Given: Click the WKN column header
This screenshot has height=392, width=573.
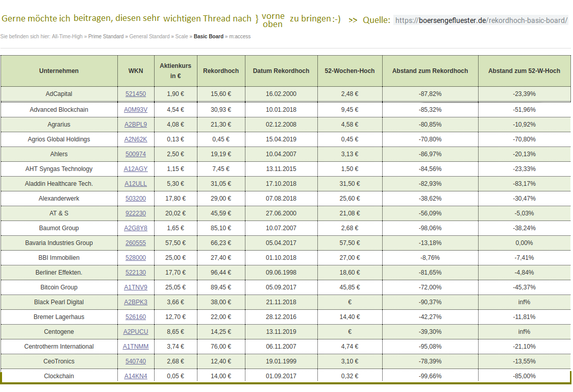Looking at the screenshot, I should coord(136,71).
